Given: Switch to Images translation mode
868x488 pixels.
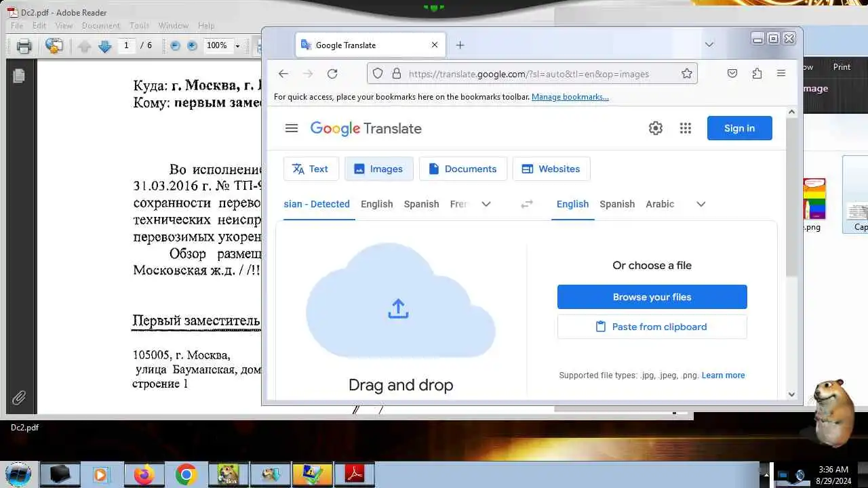Looking at the screenshot, I should (379, 169).
